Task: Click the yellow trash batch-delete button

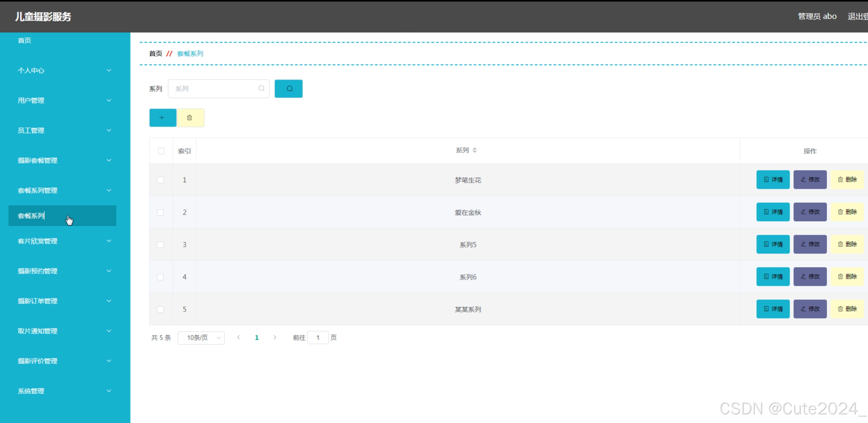Action: click(x=190, y=117)
